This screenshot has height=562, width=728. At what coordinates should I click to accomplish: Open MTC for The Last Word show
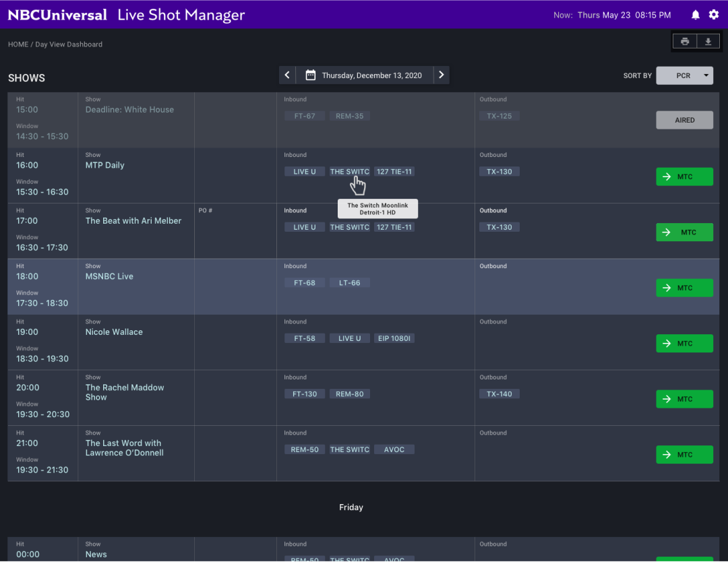click(x=684, y=456)
